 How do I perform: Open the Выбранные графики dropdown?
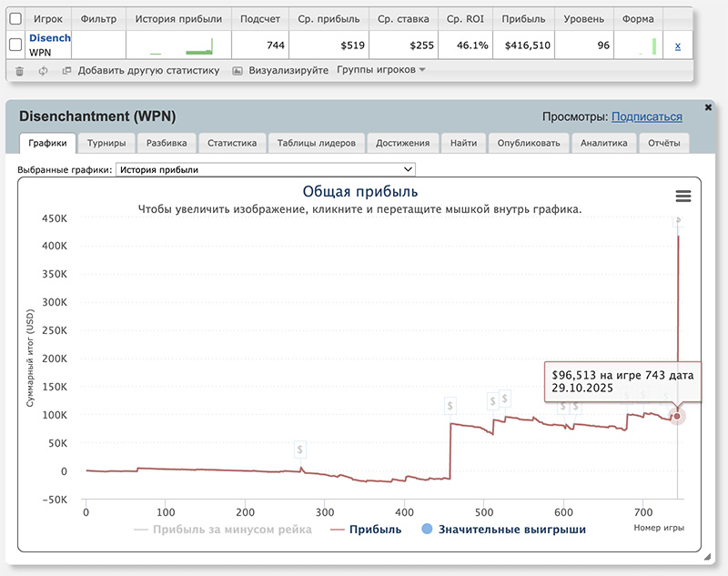(x=266, y=169)
